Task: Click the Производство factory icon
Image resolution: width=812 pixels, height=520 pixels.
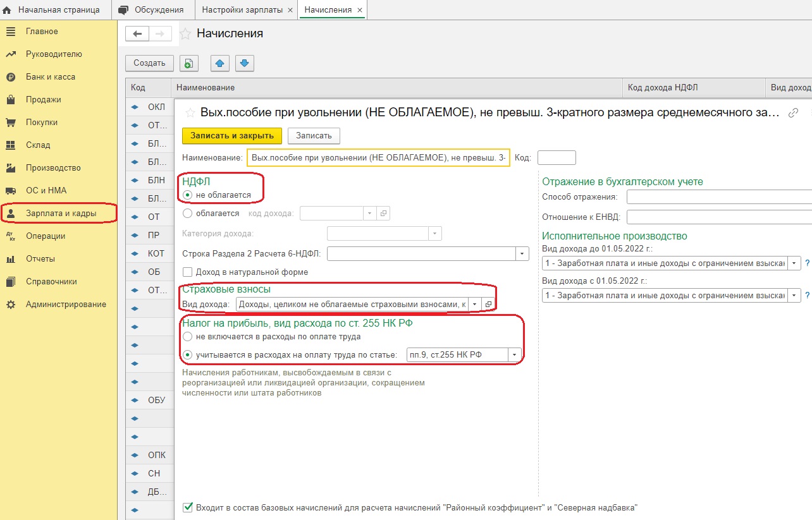Action: coord(10,168)
